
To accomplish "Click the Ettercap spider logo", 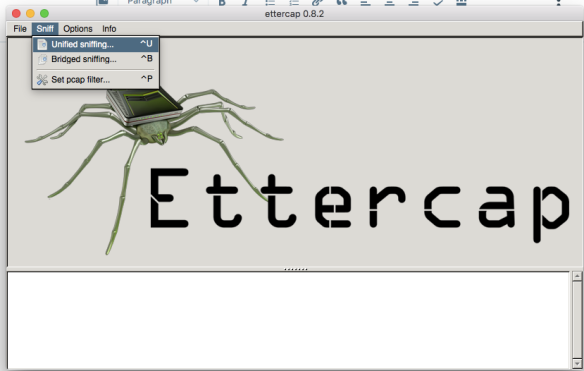I will coord(153,164).
